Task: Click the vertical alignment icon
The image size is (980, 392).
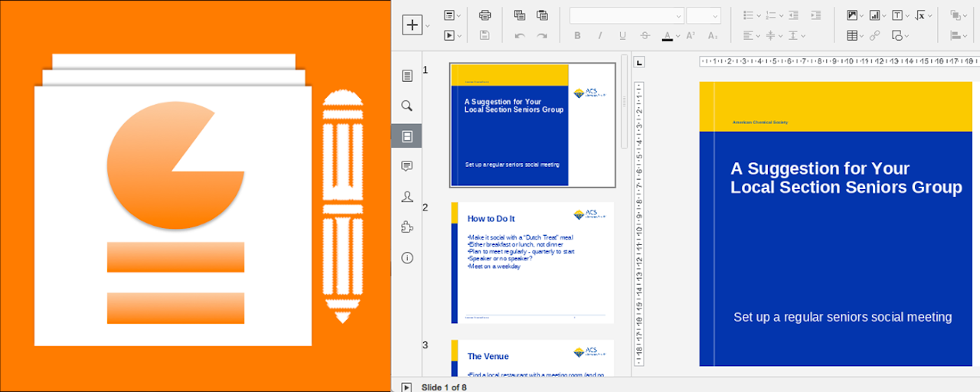Action: click(x=770, y=35)
